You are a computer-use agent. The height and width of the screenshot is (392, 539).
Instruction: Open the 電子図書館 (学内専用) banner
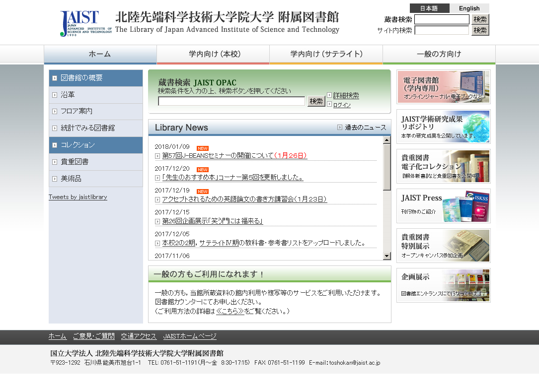(444, 87)
